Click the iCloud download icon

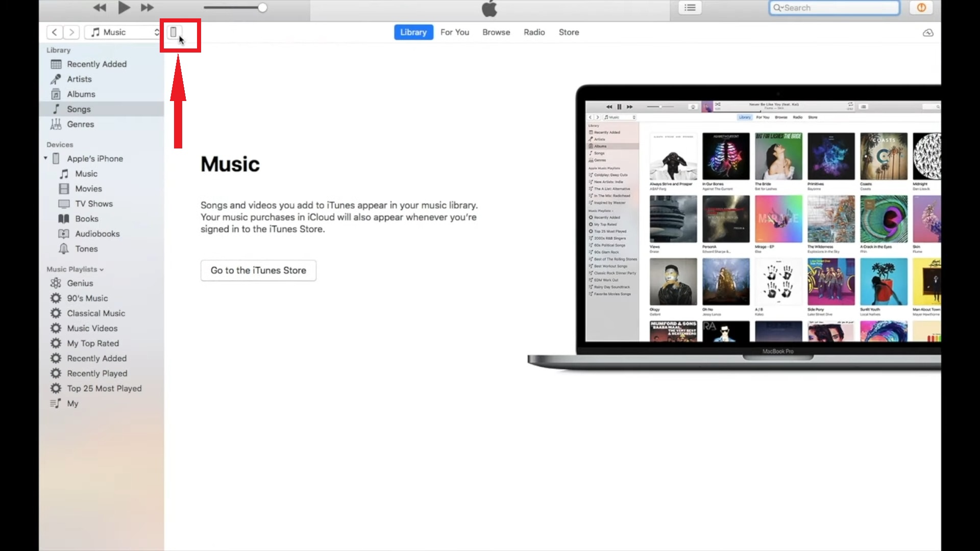click(928, 33)
